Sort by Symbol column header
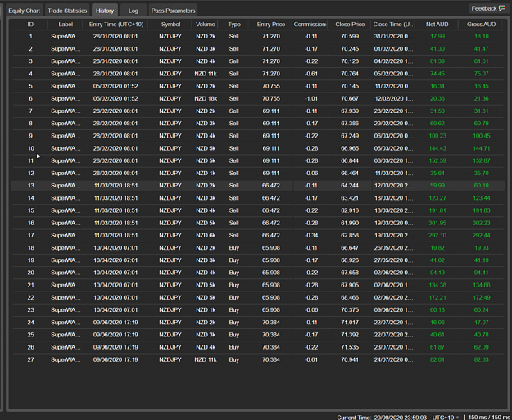Screen dimensions: 512x420 (x=170, y=24)
